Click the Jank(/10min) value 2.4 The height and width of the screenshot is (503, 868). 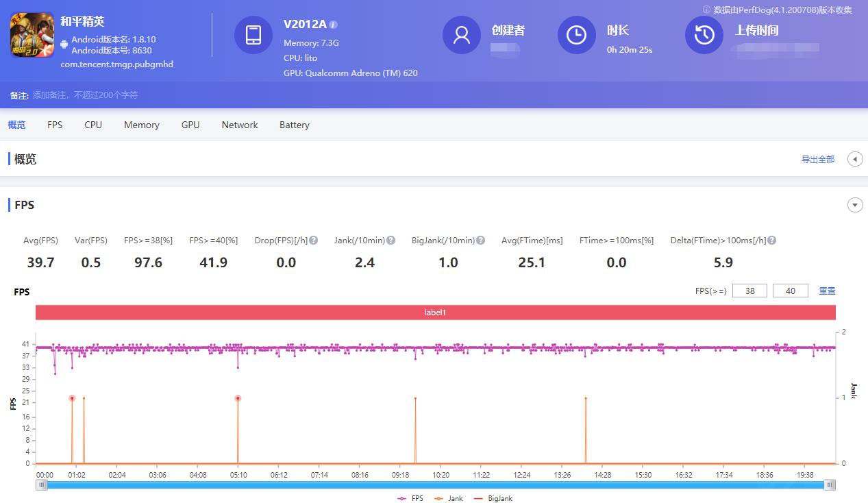click(x=364, y=262)
